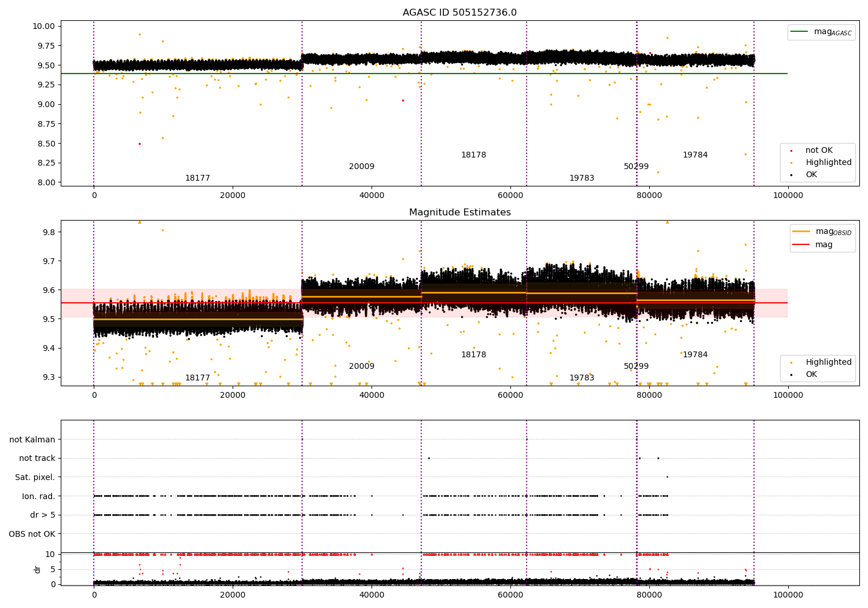Click the 5 tick on the dr axis

pos(53,570)
